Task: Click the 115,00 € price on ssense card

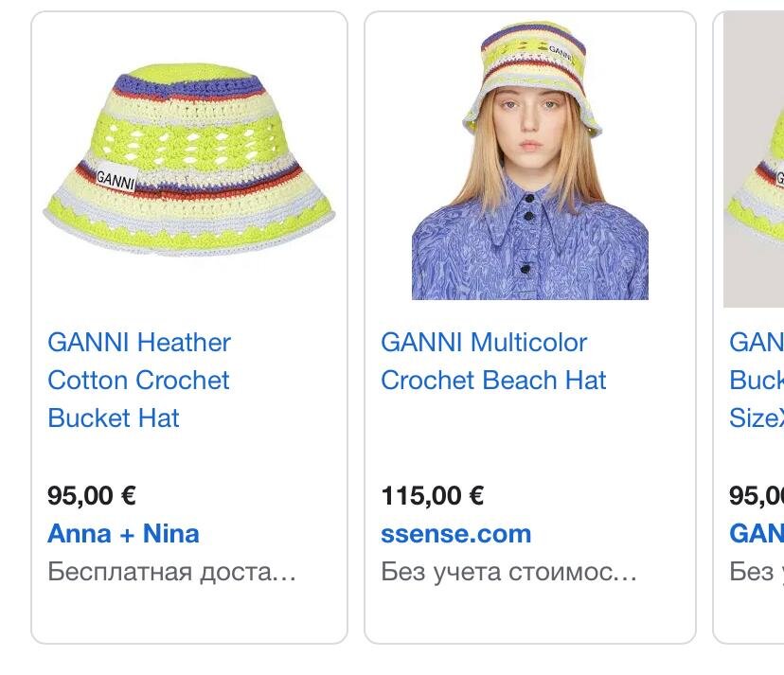Action: (x=432, y=495)
